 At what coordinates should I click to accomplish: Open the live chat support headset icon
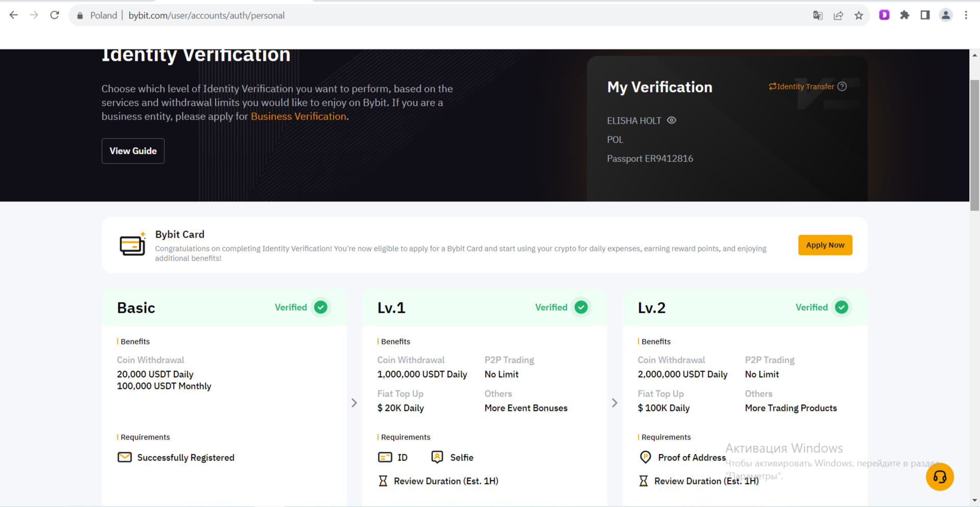point(939,477)
